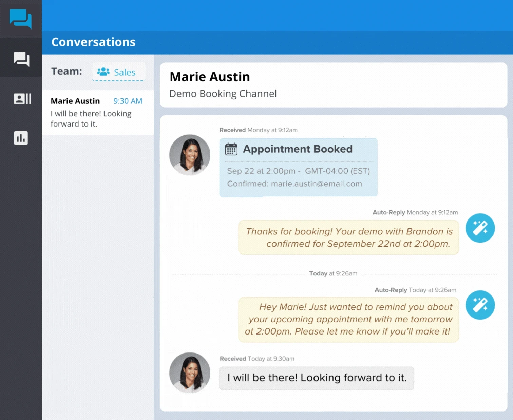This screenshot has width=513, height=420.
Task: Open the Conversations sidebar icon
Action: pos(21,59)
